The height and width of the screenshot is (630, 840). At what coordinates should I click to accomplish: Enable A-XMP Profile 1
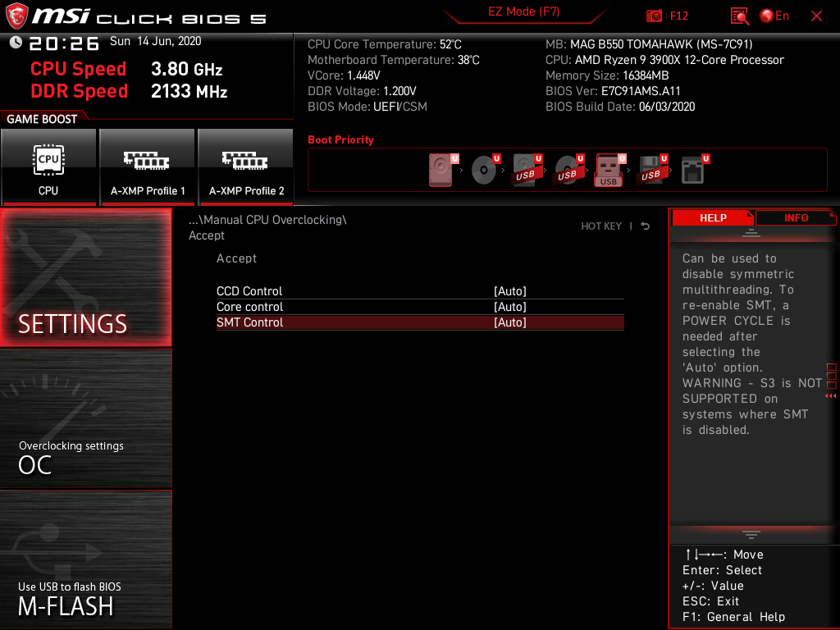(148, 167)
